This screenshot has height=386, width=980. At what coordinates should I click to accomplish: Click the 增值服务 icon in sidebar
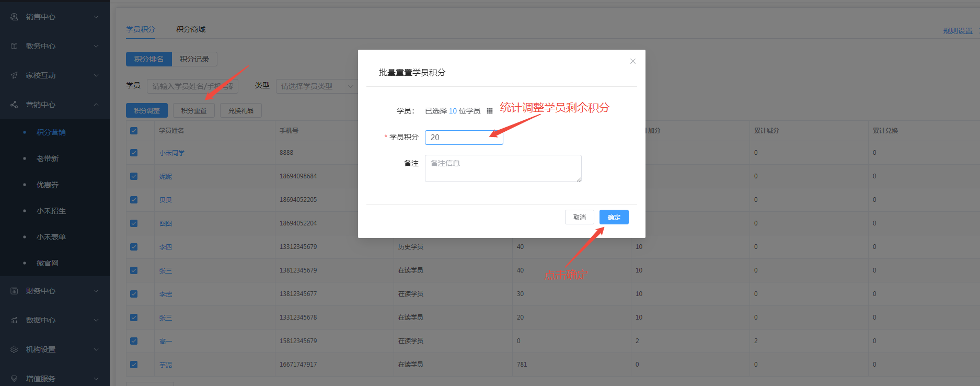[x=14, y=379]
